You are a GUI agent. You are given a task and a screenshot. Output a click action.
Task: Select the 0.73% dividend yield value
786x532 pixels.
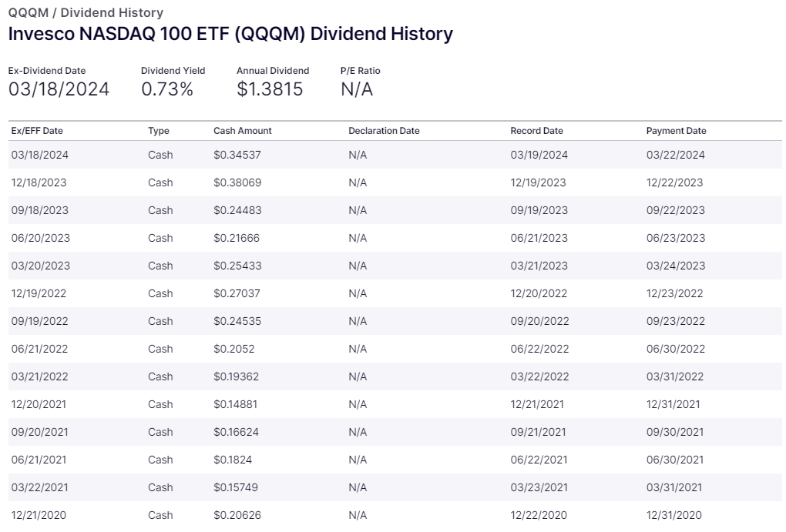(x=167, y=89)
